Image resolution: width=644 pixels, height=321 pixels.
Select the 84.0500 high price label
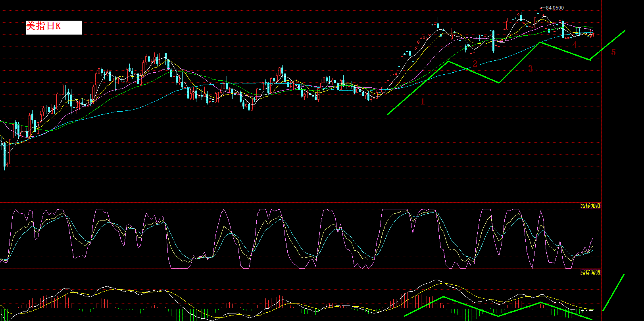pos(555,8)
